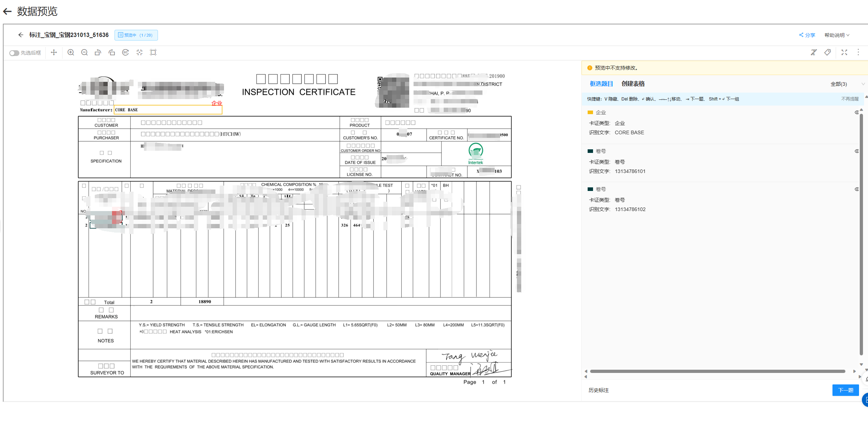Viewport: 868px width, 430px height.
Task: Click the frame/fit-box tool icon
Action: click(x=153, y=52)
